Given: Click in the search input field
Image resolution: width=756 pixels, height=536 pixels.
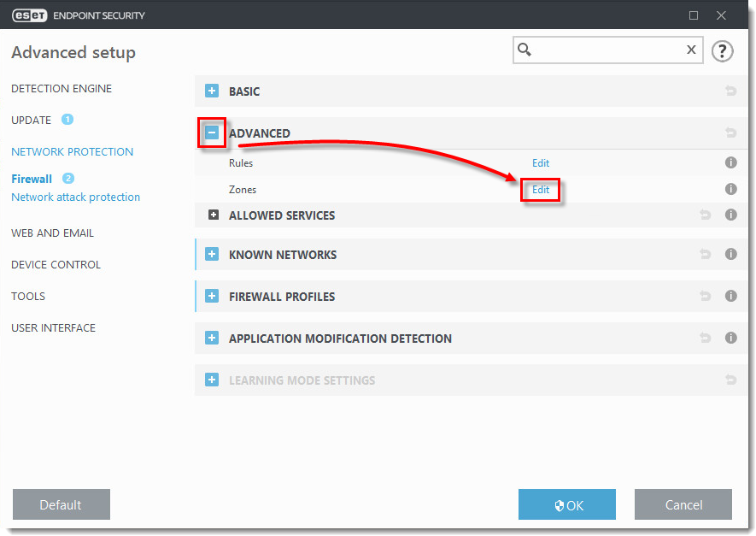Looking at the screenshot, I should click(607, 50).
